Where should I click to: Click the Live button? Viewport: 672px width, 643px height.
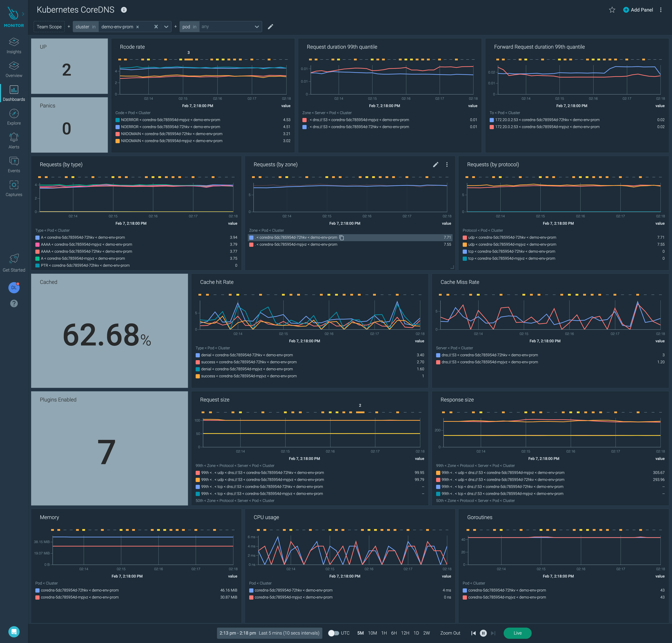pos(517,633)
